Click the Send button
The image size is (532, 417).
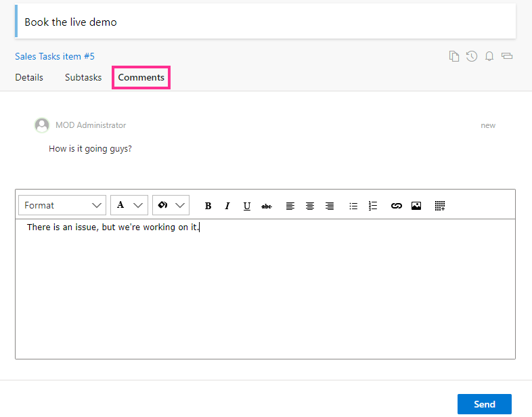pos(484,404)
